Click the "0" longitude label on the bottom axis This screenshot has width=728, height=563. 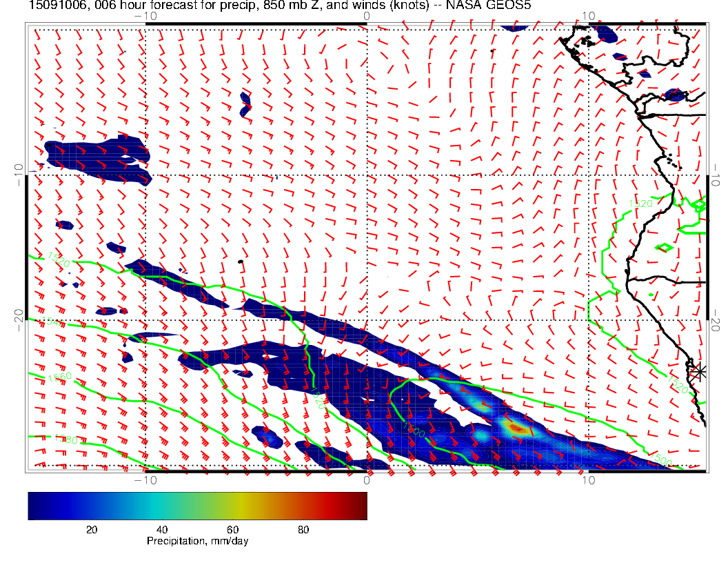(366, 480)
